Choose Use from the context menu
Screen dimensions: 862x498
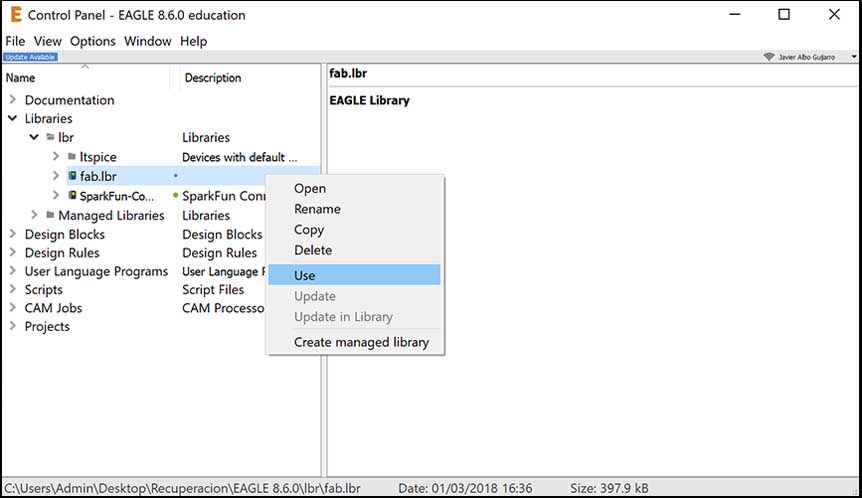pos(305,275)
